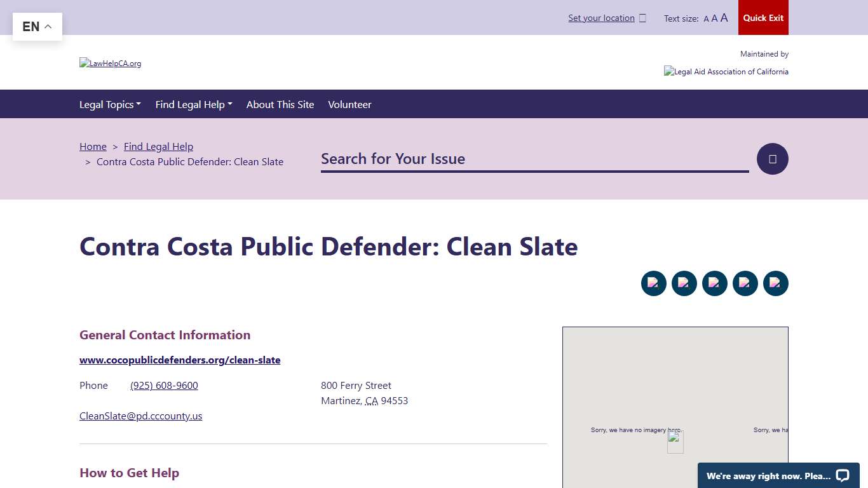Viewport: 868px width, 488px height.
Task: Open the www.cocopublicdefenders.org/clean-slate link
Action: coord(180,360)
